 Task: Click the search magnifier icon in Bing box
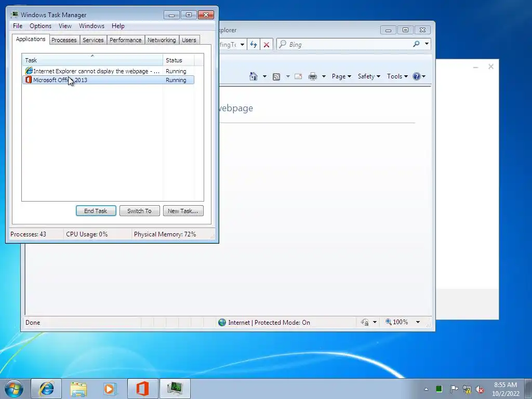[416, 44]
